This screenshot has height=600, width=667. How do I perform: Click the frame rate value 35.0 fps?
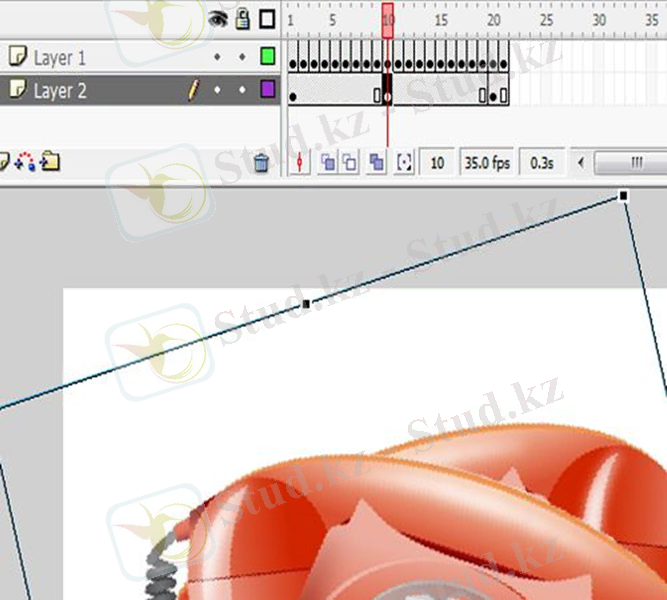click(x=487, y=163)
